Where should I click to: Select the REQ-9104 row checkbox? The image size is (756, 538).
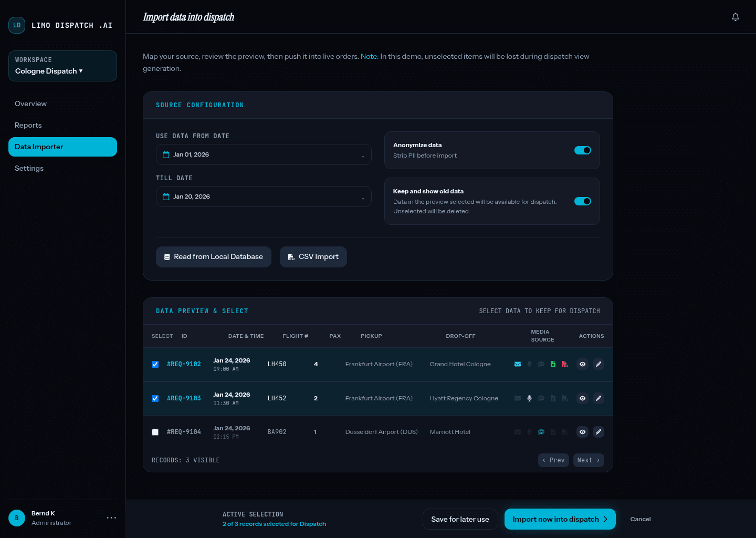(x=155, y=432)
